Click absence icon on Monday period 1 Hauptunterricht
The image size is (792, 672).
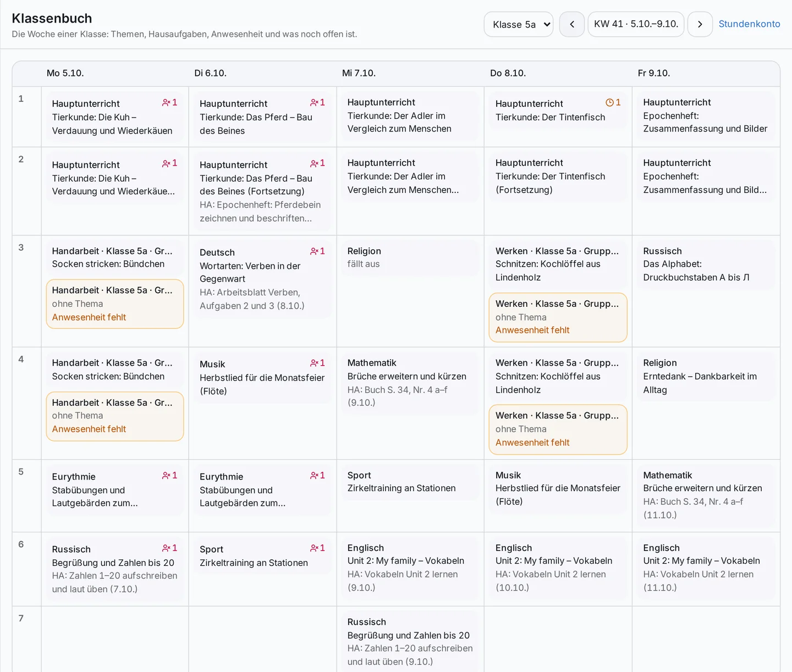pyautogui.click(x=169, y=103)
